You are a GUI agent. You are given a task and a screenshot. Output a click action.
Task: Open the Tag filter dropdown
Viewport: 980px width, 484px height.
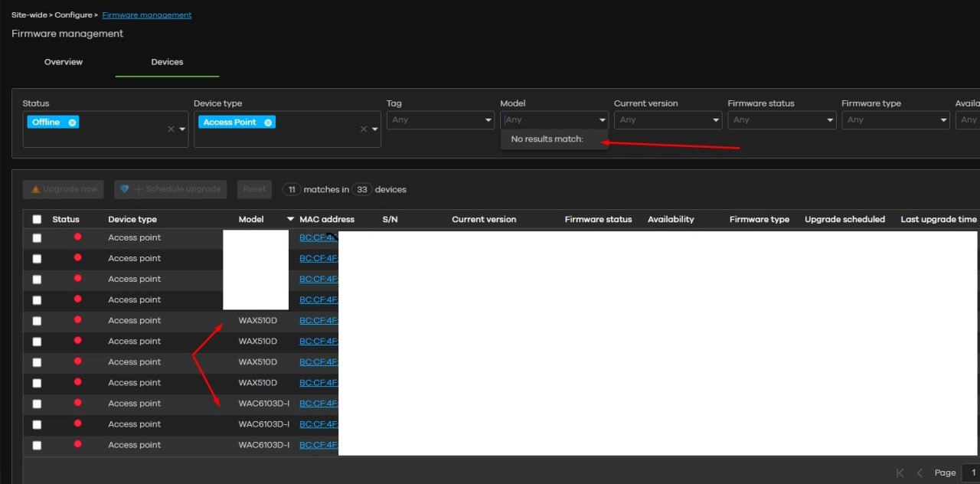[440, 119]
